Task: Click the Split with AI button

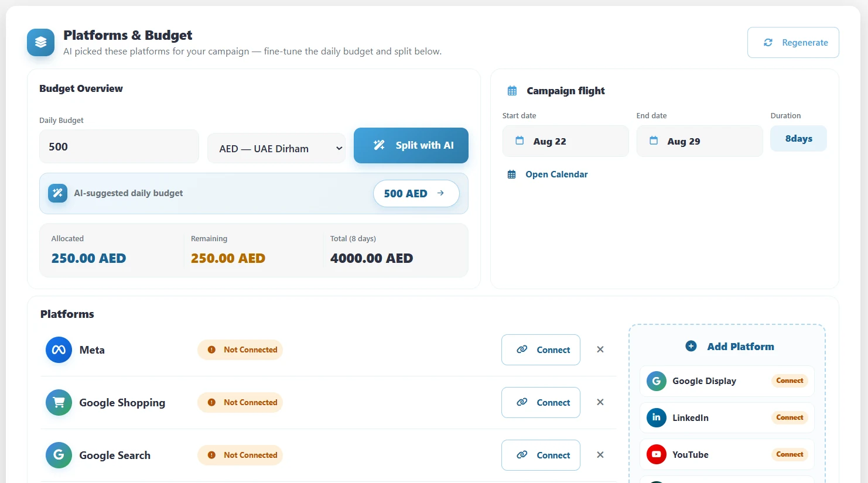Action: pyautogui.click(x=411, y=145)
